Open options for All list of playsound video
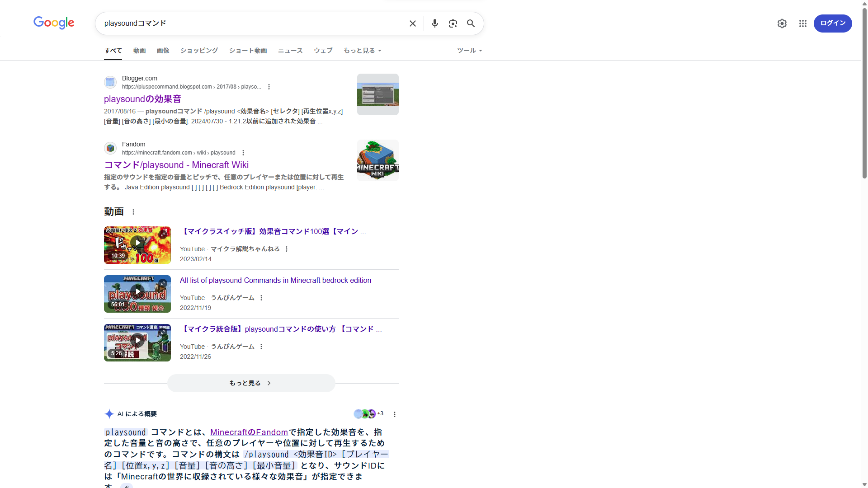868x488 pixels. click(x=261, y=298)
